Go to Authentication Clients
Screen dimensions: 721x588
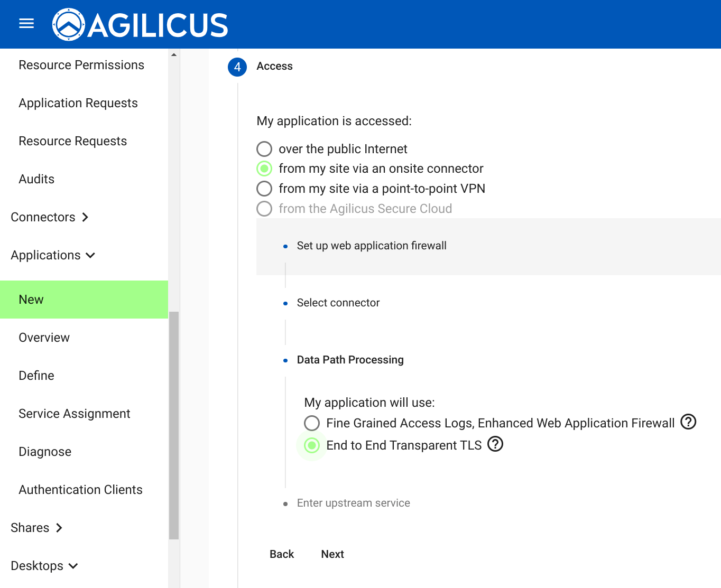tap(80, 490)
